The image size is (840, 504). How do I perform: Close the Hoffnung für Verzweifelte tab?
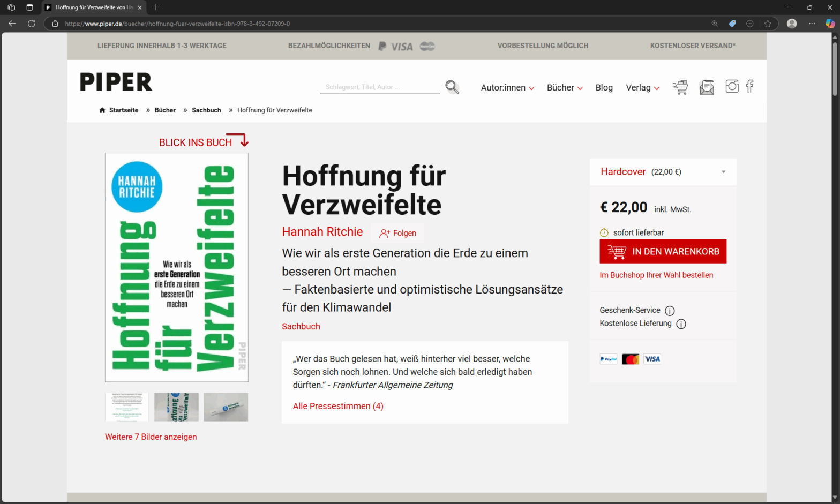(139, 7)
